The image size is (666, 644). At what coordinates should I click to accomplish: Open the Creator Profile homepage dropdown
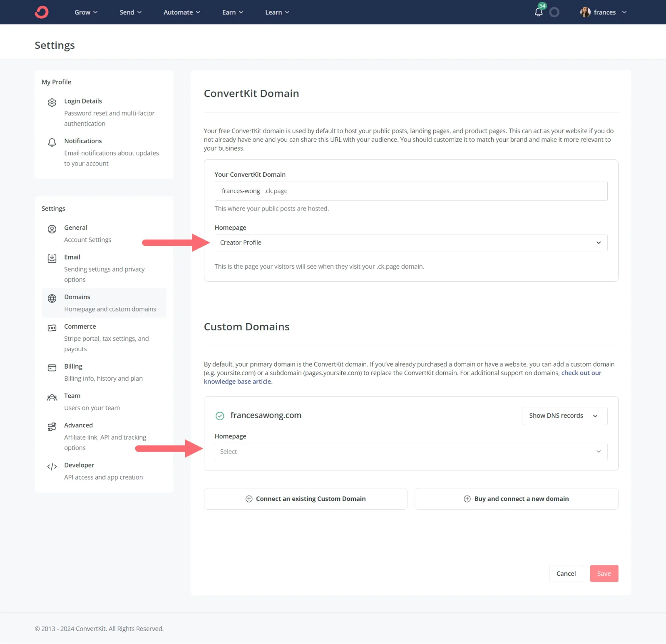coord(410,243)
